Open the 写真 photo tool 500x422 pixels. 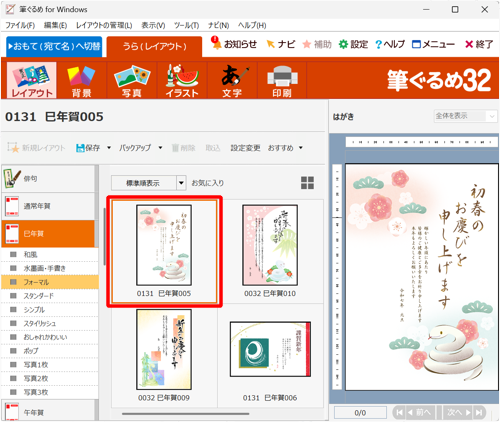coord(132,80)
